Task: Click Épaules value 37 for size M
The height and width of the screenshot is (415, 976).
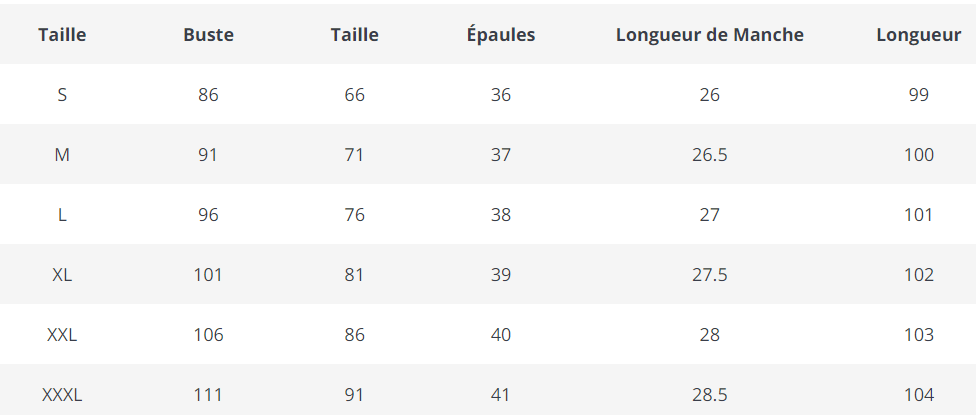Action: coord(501,155)
